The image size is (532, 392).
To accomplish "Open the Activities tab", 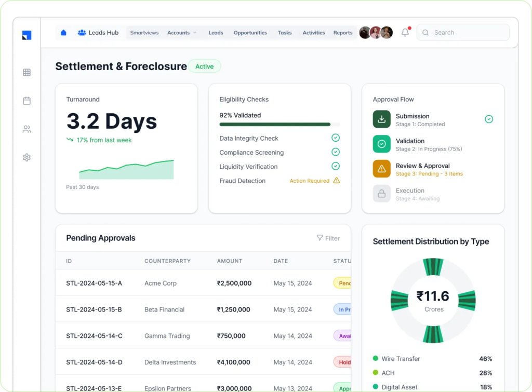I will [x=314, y=33].
